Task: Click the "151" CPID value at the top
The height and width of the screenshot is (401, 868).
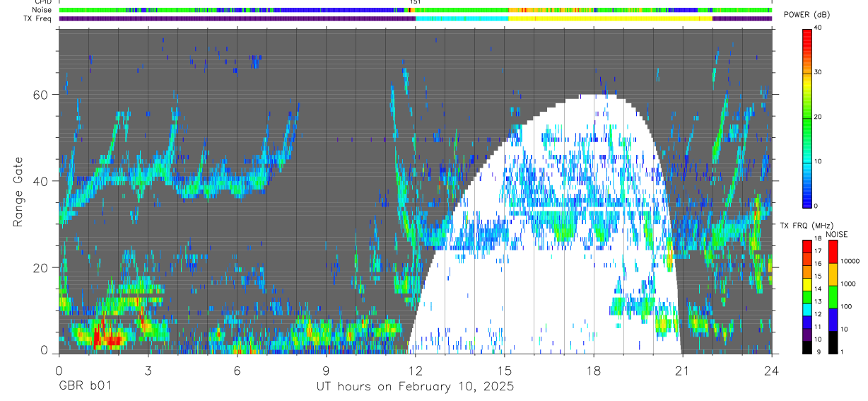Action: (416, 3)
